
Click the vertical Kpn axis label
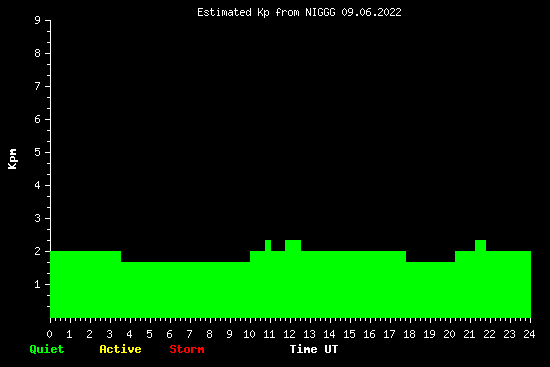tap(12, 159)
